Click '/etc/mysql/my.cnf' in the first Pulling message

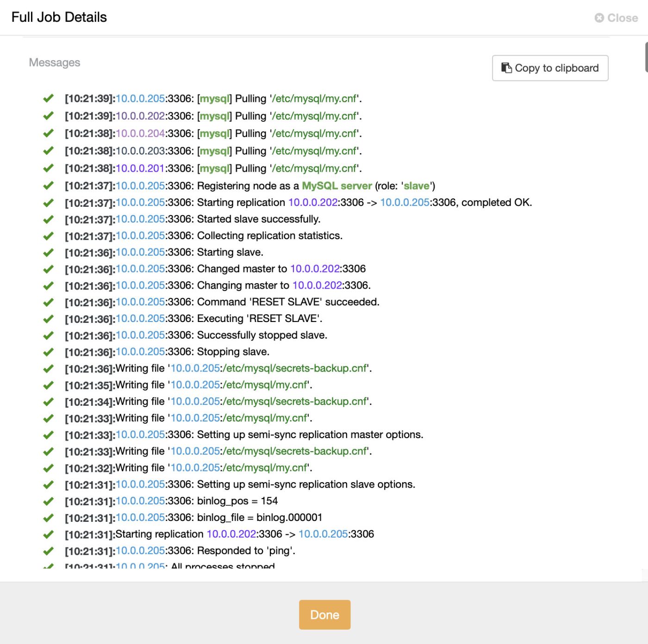tap(313, 98)
